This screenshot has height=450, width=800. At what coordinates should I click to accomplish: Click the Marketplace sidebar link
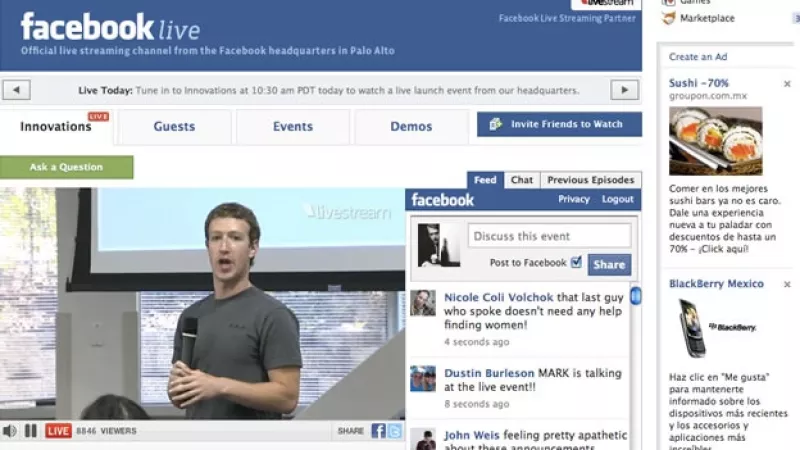tap(707, 18)
